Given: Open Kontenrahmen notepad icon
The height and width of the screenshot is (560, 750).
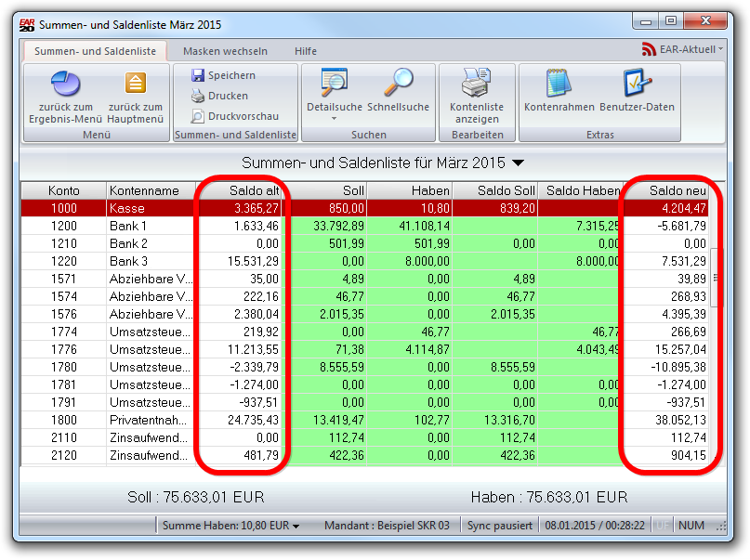Looking at the screenshot, I should [559, 84].
